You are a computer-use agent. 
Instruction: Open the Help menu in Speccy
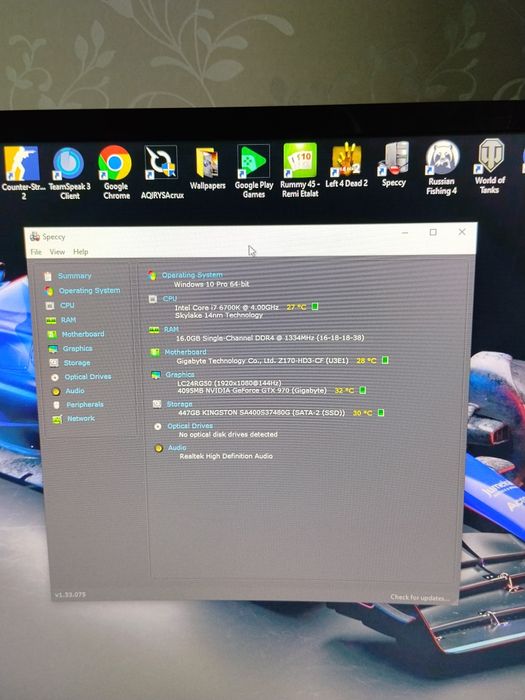tap(80, 252)
